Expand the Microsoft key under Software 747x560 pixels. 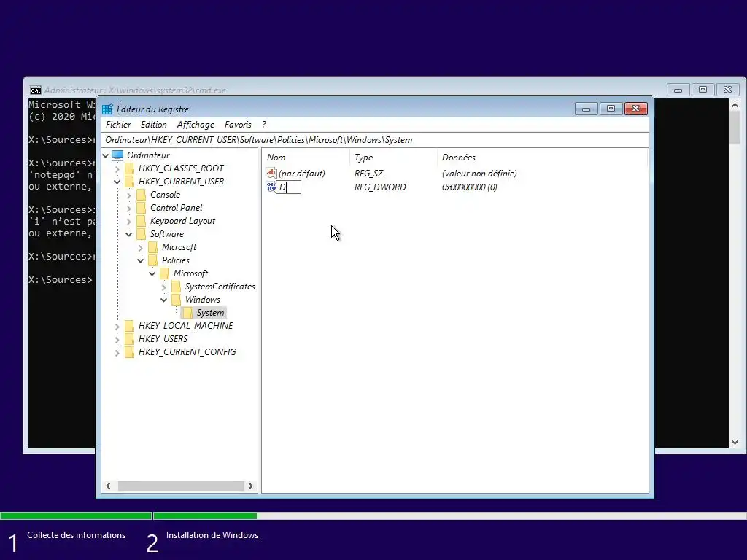pyautogui.click(x=141, y=247)
